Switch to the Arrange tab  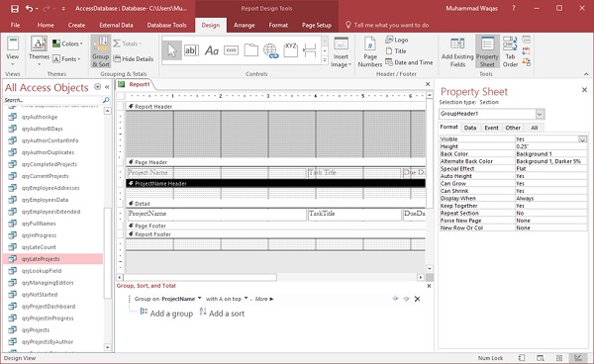tap(244, 25)
